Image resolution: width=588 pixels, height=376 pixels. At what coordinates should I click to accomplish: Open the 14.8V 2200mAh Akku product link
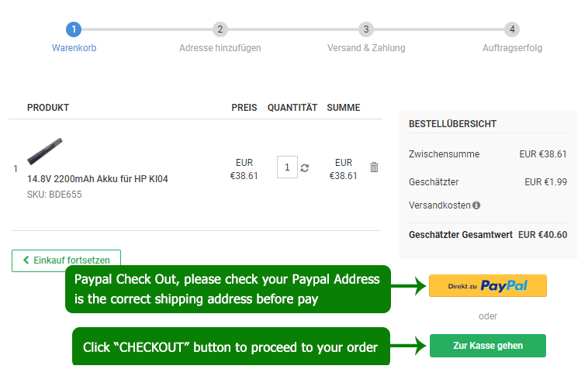(x=98, y=179)
